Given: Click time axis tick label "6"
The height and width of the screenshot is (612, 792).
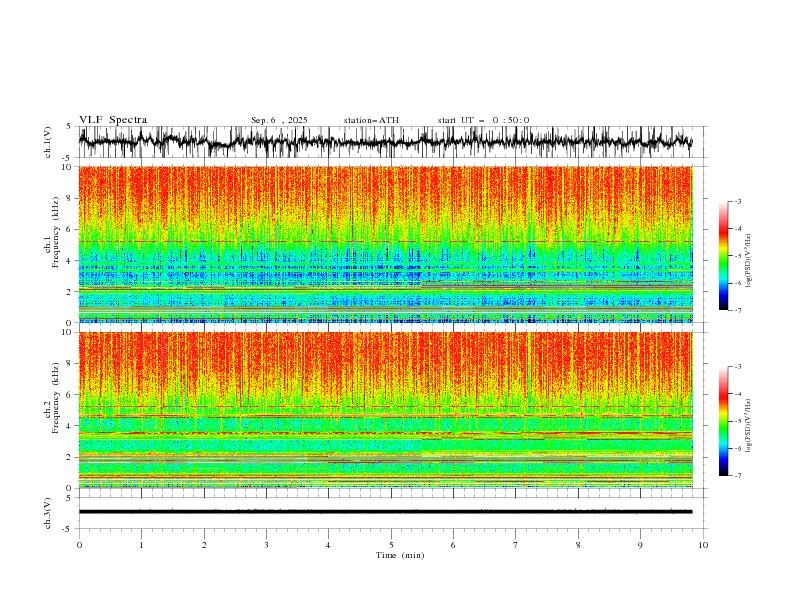Looking at the screenshot, I should 454,545.
